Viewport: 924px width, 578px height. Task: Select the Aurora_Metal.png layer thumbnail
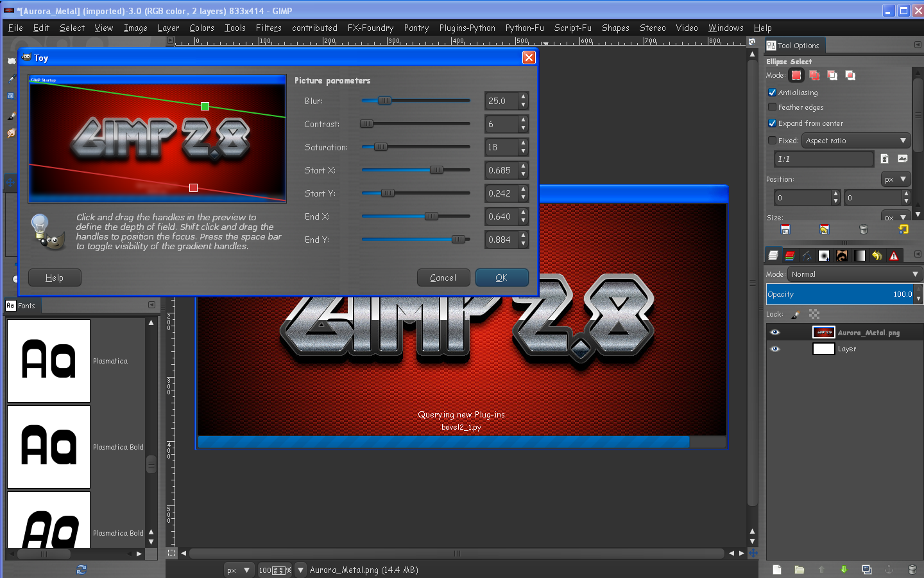(823, 332)
